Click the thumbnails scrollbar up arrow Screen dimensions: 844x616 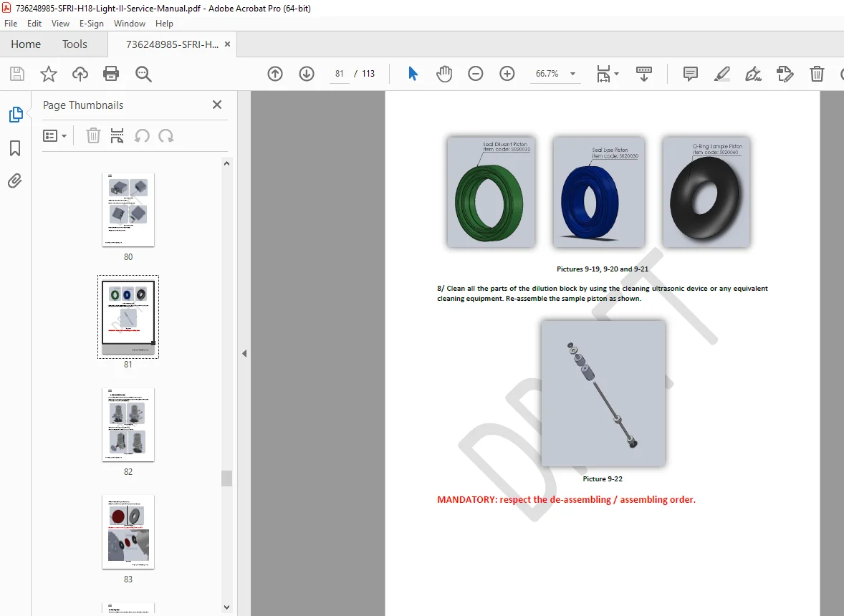(x=226, y=163)
